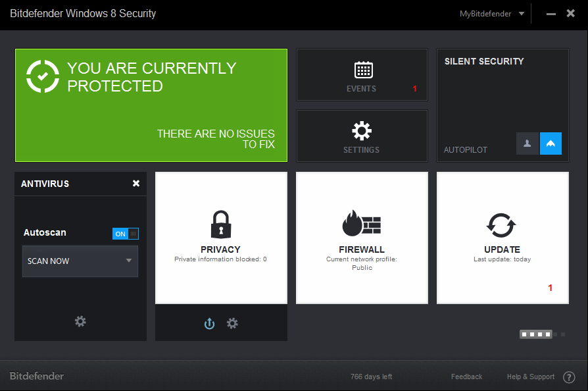Click the Feedback link
This screenshot has height=391, width=588.
(x=466, y=377)
